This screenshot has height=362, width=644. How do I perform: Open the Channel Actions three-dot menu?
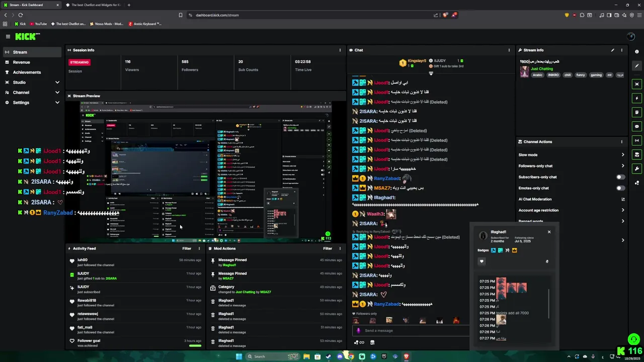[622, 142]
